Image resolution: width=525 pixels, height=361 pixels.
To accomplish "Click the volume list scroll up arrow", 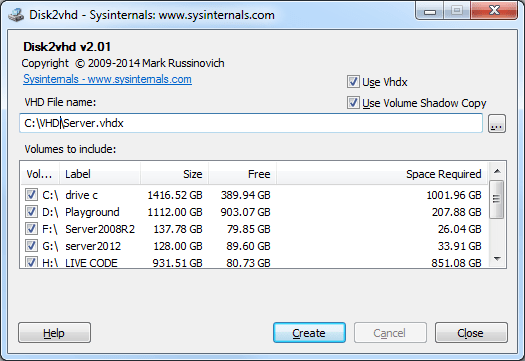I will click(497, 171).
